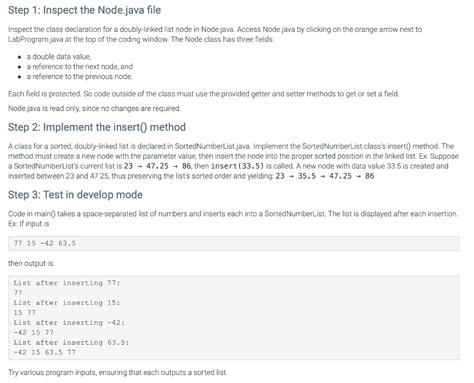The image size is (474, 383).
Task: Click the 'then output is:' text
Action: click(x=31, y=263)
